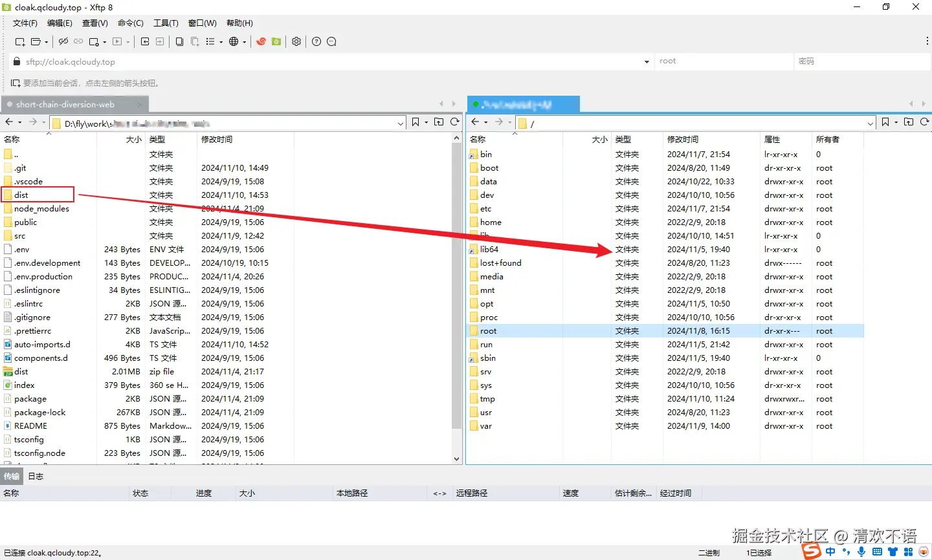Open session properties toolbar icon
The image size is (932, 560).
tap(94, 41)
